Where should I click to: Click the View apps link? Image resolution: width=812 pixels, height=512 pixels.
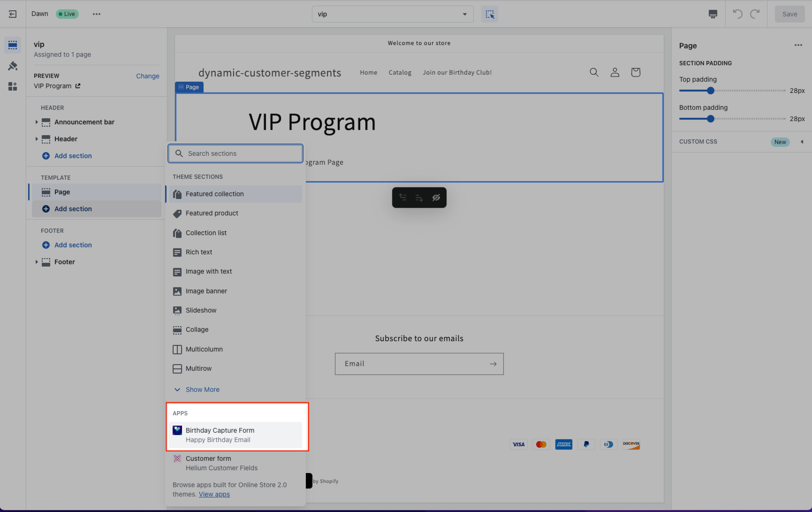pyautogui.click(x=214, y=494)
